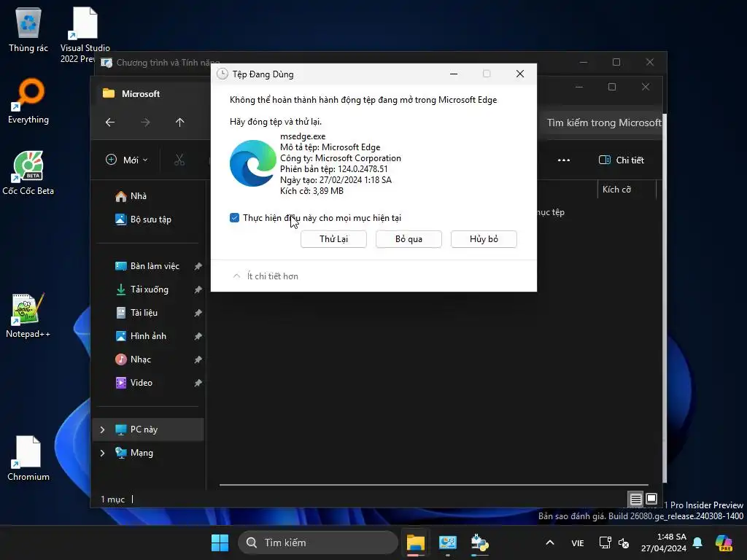Click pin icon beside Nhạc

pos(198,359)
